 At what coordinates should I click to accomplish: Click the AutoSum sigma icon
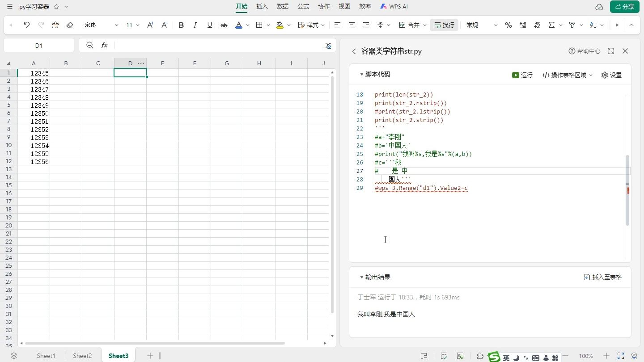click(x=552, y=25)
